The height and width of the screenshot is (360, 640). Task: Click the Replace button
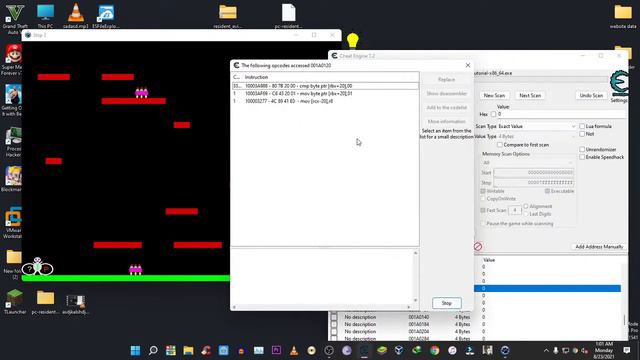pyautogui.click(x=447, y=80)
